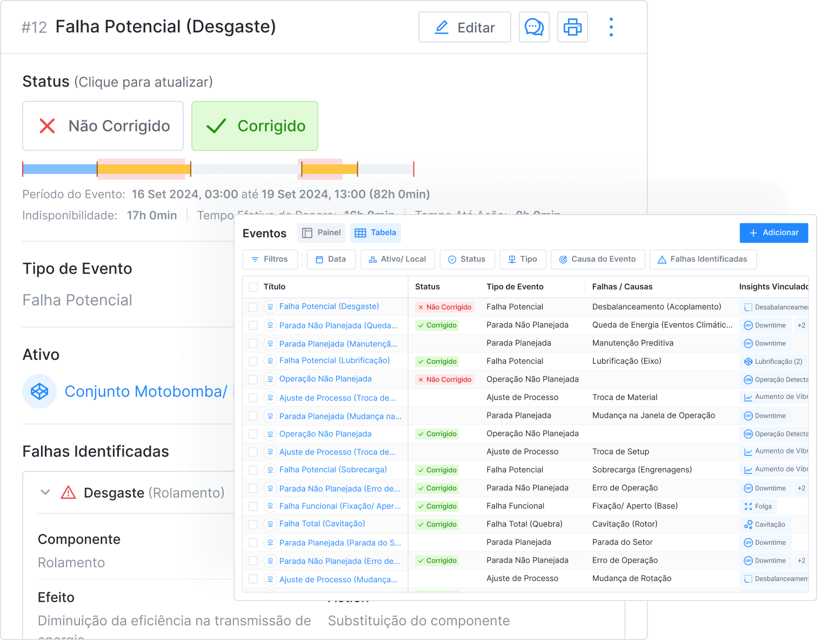The width and height of the screenshot is (840, 640).
Task: Click the Falhas Identificadas warning triangle filter
Action: click(663, 259)
